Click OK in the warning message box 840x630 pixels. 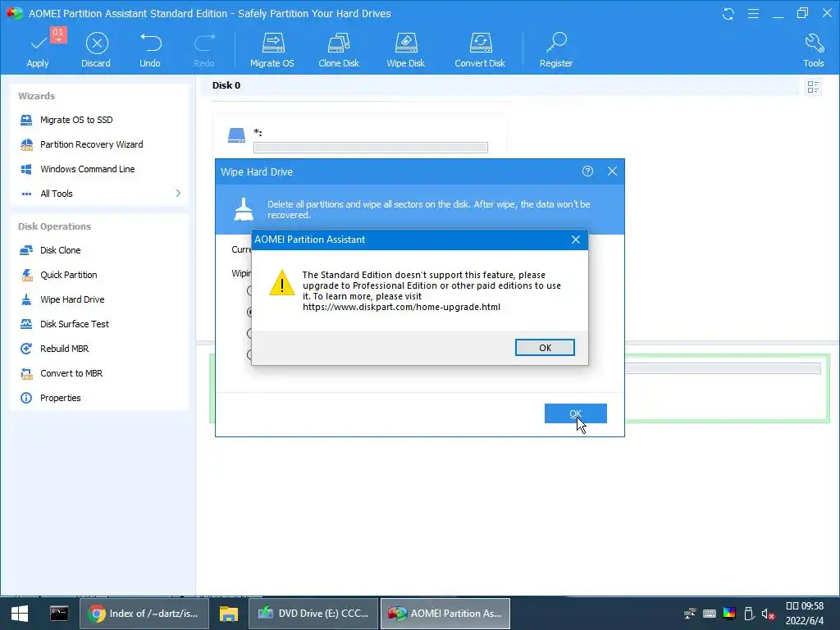(x=545, y=348)
